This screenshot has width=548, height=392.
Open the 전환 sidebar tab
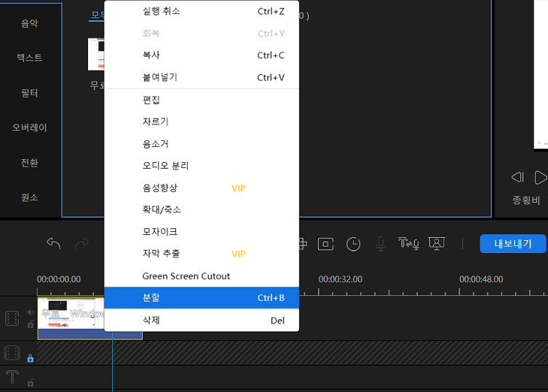pyautogui.click(x=29, y=162)
